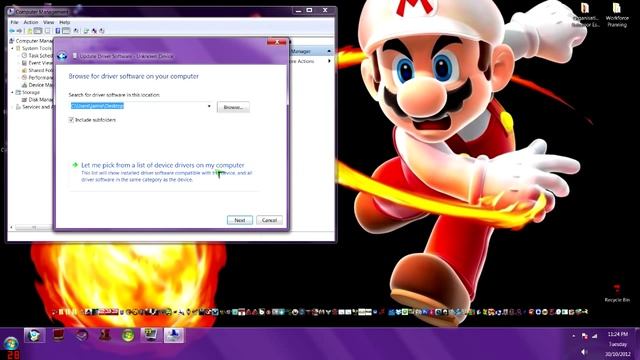Open the red book taskbar icon
This screenshot has height=360, width=640.
point(58,336)
